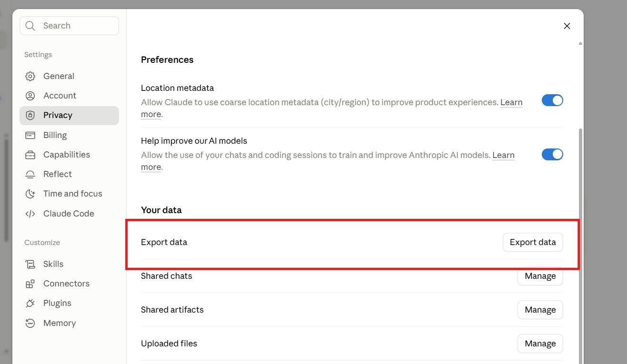Click the Connectors icon in Customize
Screen dimensions: 627x364
[x=30, y=284]
